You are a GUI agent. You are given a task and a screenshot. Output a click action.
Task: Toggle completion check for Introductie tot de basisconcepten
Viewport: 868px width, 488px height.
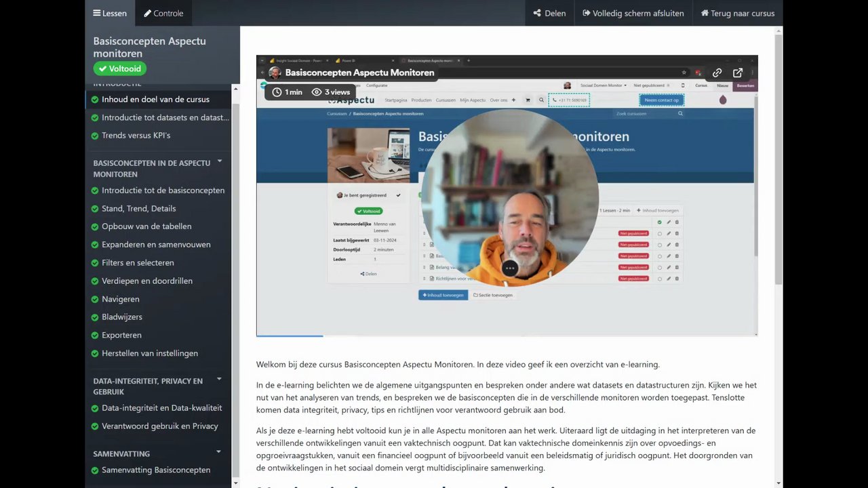pyautogui.click(x=95, y=190)
